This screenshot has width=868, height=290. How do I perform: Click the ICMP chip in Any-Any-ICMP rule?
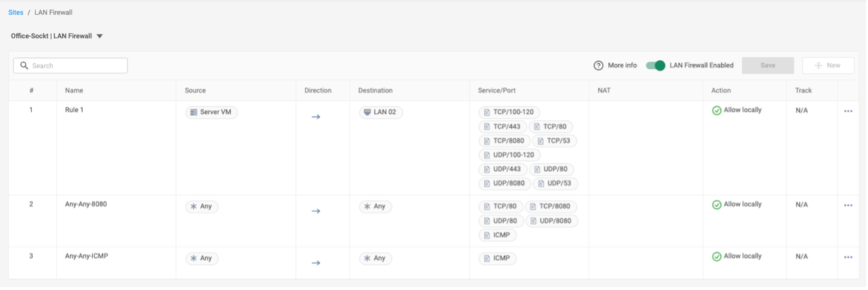point(498,258)
